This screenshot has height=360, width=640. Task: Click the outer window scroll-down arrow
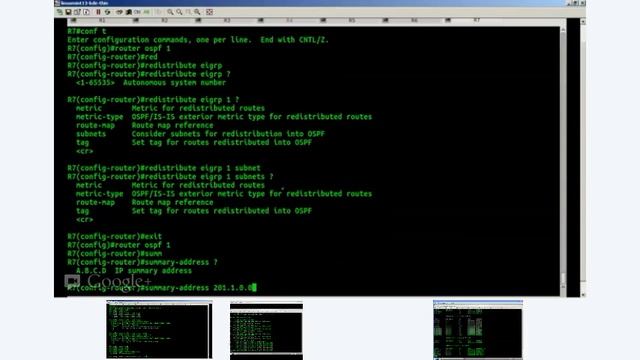point(583,294)
